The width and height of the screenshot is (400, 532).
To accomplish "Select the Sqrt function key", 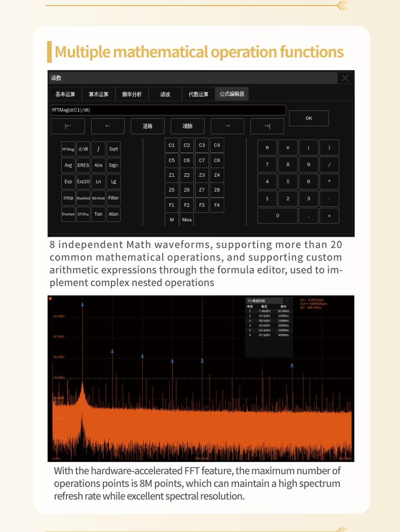I will click(113, 149).
